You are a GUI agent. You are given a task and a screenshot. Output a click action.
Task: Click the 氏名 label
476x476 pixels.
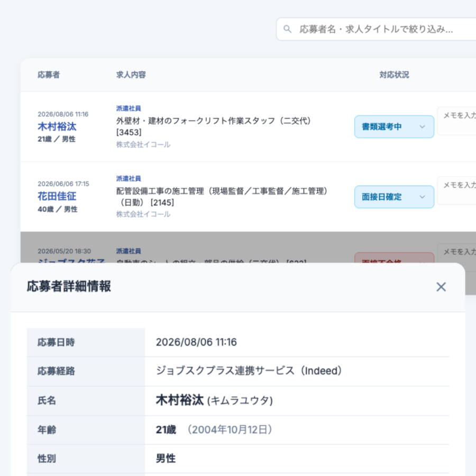point(47,400)
